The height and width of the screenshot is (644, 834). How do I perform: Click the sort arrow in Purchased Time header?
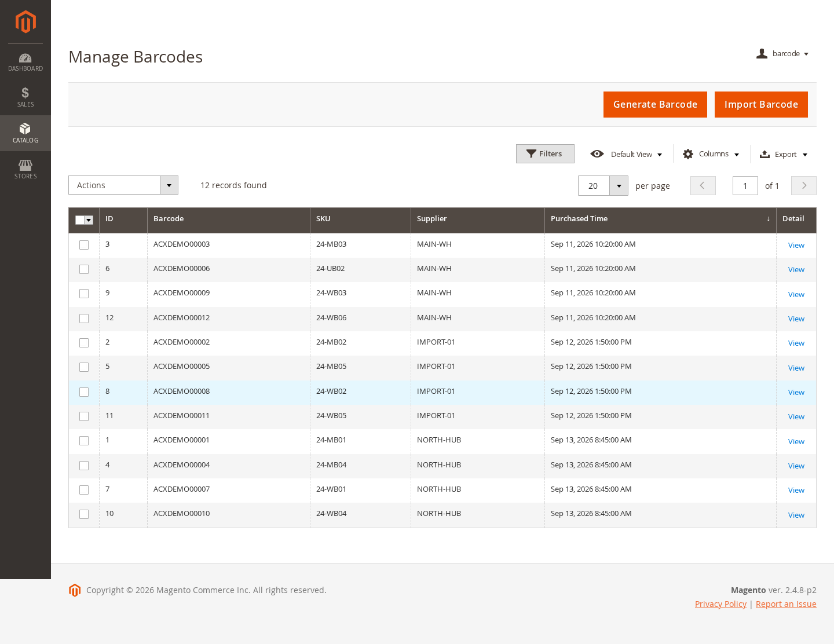(x=768, y=219)
